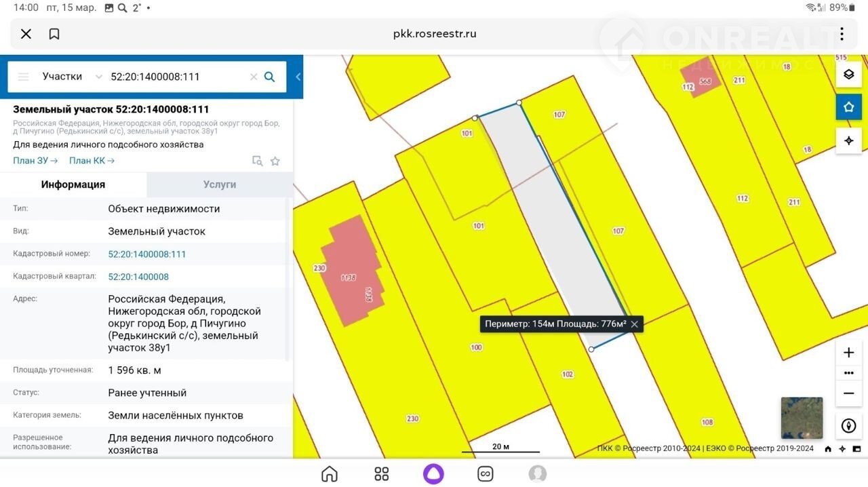
Task: Zoom in on the map
Action: 848,353
